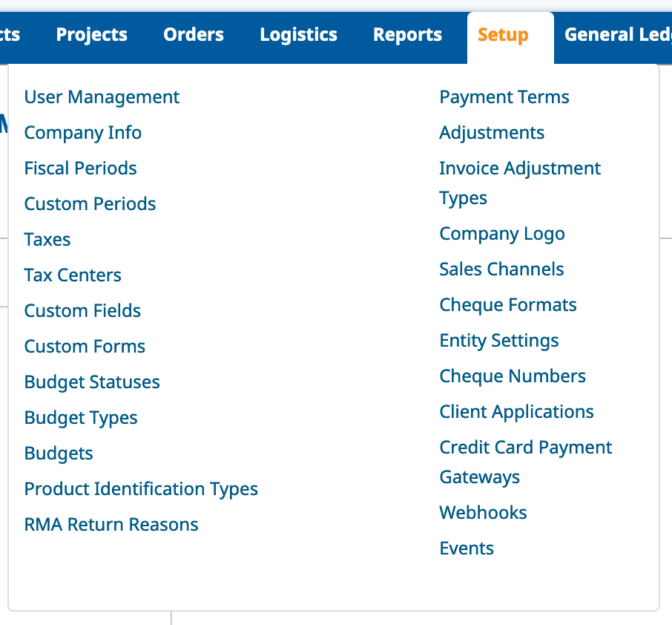The width and height of the screenshot is (672, 625).
Task: Open the Events page
Action: [467, 549]
